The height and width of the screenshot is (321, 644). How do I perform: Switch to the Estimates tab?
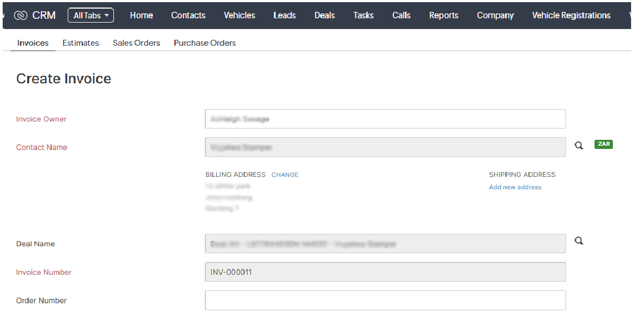[80, 42]
